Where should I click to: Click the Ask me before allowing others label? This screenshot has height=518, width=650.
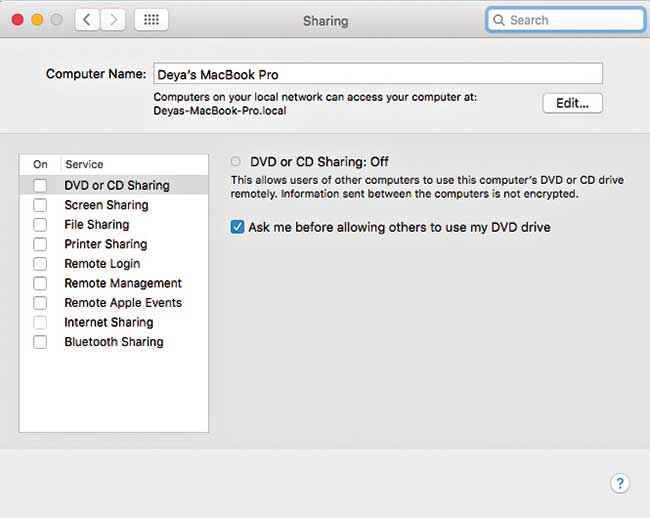click(x=400, y=227)
